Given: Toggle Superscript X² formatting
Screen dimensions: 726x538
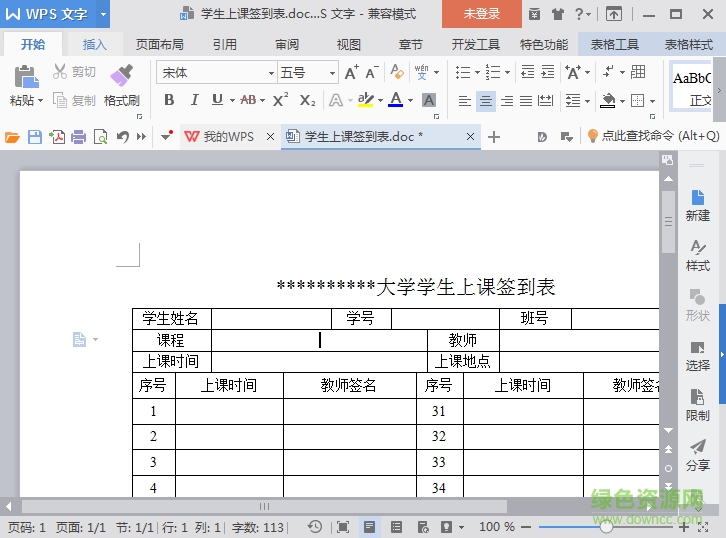Looking at the screenshot, I should [281, 100].
